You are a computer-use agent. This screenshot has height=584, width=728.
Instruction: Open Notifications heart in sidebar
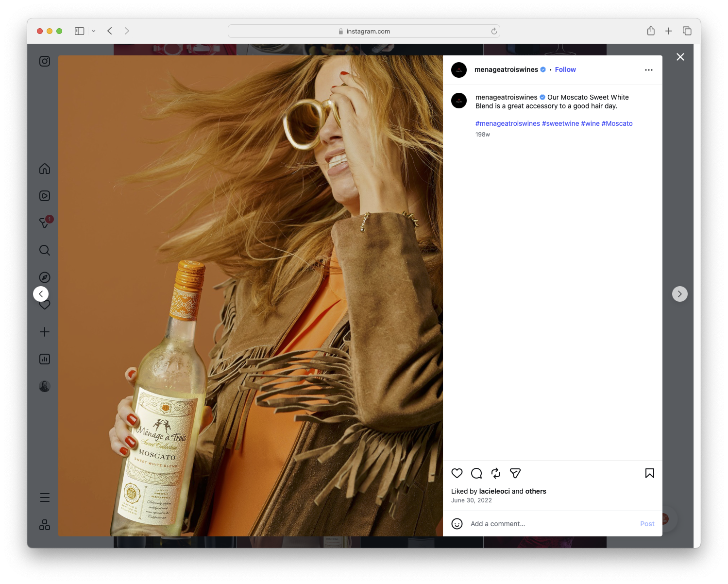[x=45, y=306]
